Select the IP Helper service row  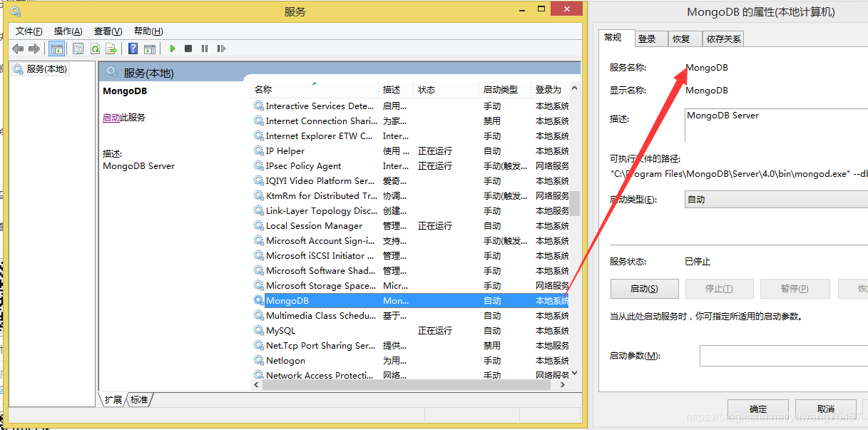[x=412, y=150]
